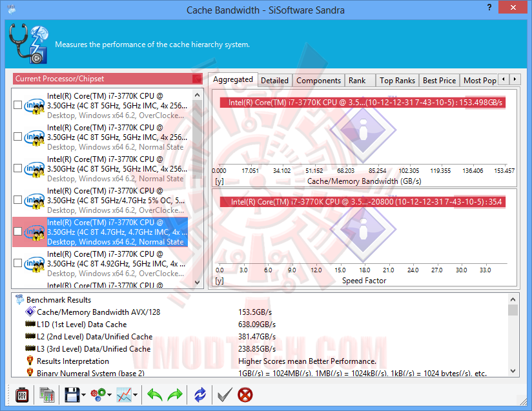This screenshot has width=532, height=411.
Task: Click chip icon beside L1D Data Cache
Action: point(30,324)
